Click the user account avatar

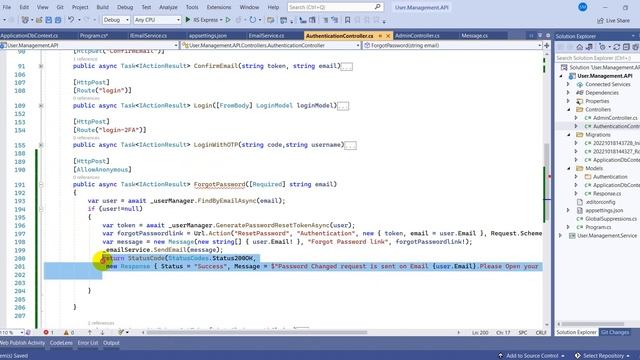pyautogui.click(x=582, y=7)
